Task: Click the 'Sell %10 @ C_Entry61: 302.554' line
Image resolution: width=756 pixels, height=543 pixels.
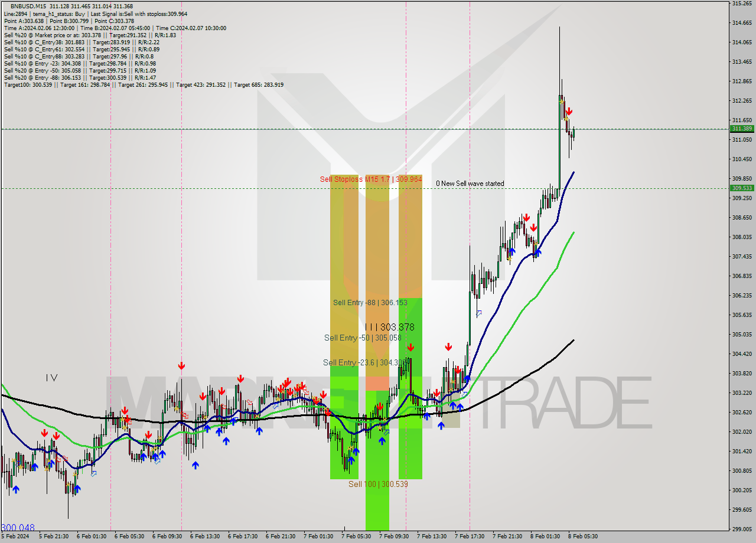Action: (82, 49)
